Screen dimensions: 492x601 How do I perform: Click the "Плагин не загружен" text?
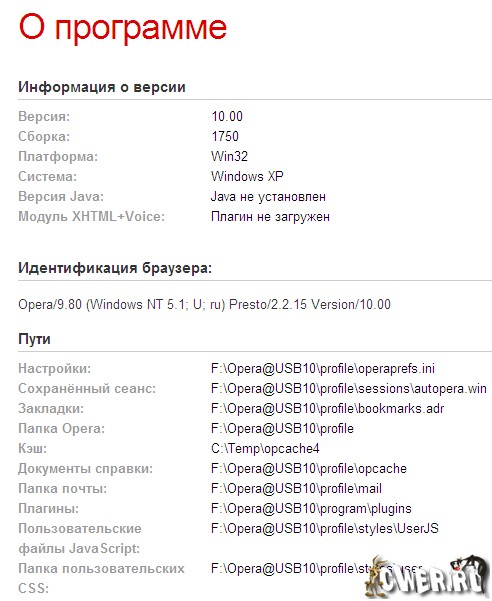(270, 217)
